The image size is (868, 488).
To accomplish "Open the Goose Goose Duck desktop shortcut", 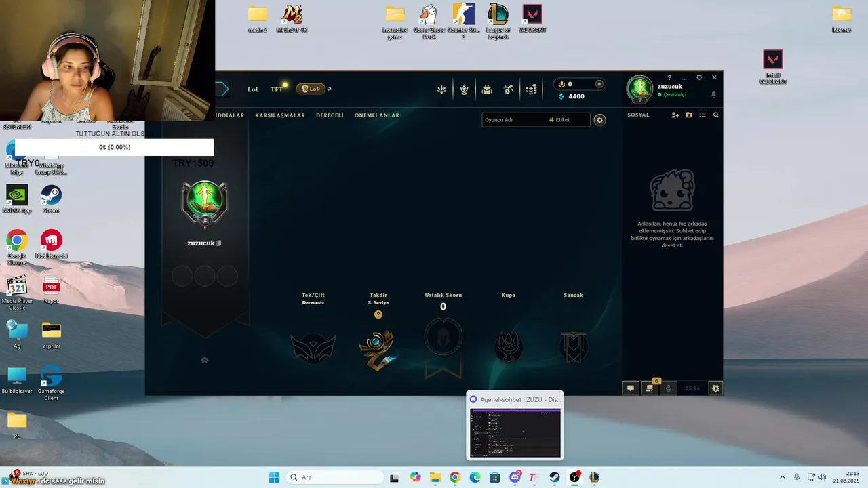I will 429,21.
